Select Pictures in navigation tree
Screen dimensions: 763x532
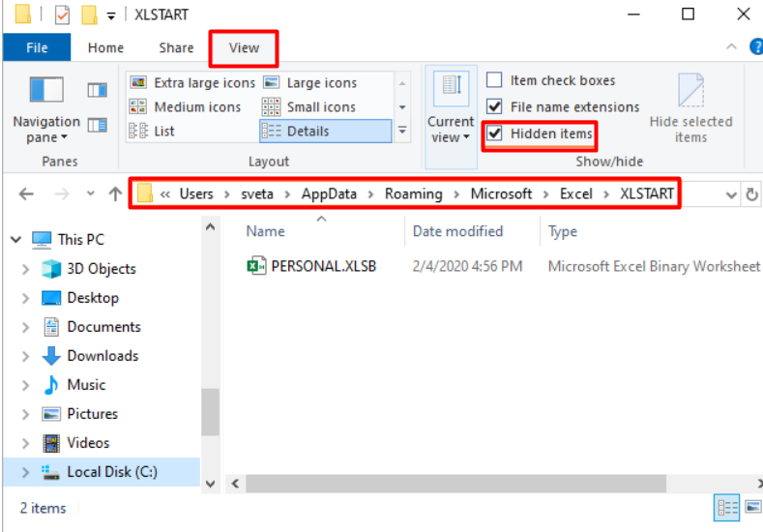[93, 414]
